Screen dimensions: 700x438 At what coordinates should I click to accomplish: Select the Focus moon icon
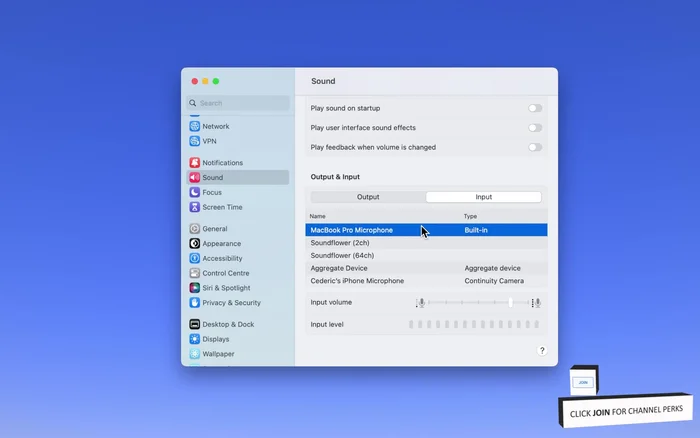coord(194,192)
